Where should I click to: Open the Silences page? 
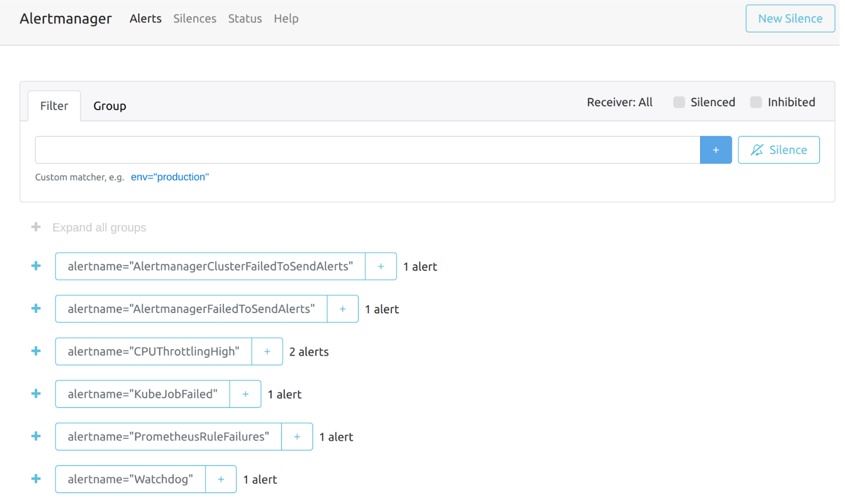(195, 19)
